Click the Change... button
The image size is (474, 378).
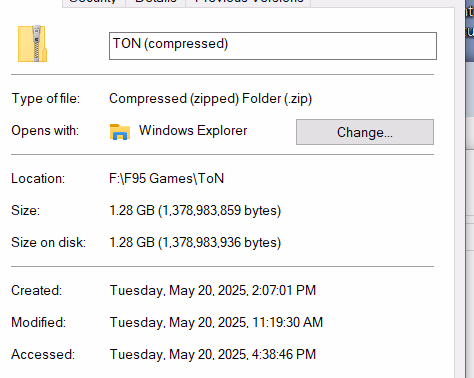(x=365, y=132)
